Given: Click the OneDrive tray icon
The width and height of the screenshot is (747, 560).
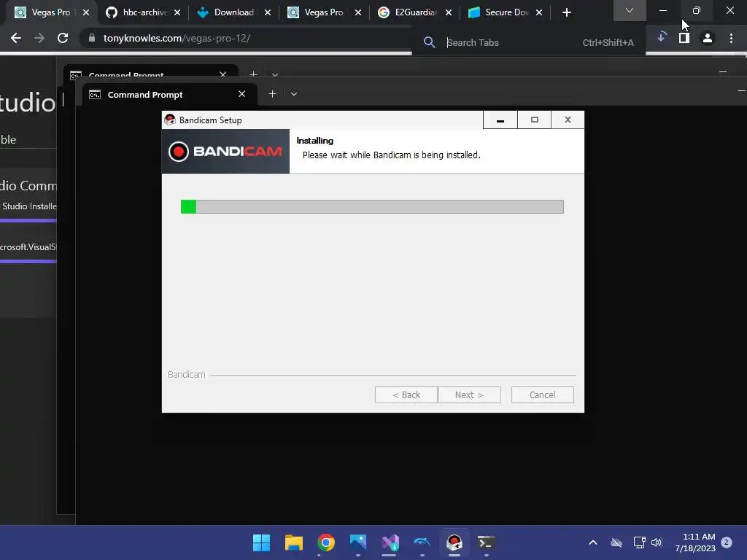Looking at the screenshot, I should [x=616, y=542].
